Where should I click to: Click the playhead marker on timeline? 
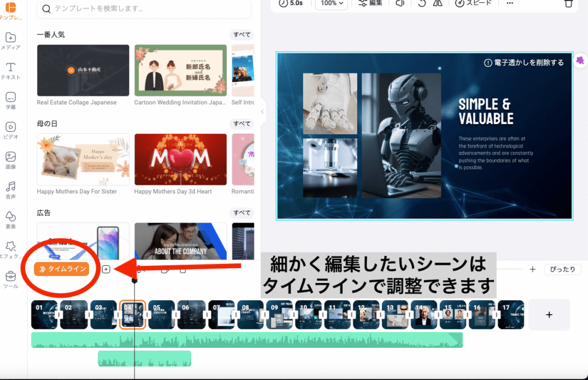[134, 280]
